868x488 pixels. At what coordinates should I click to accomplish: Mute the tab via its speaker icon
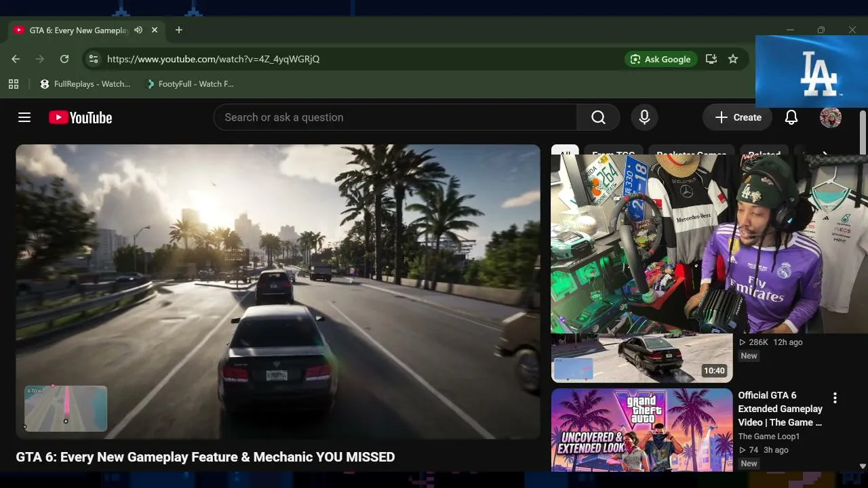coord(138,30)
